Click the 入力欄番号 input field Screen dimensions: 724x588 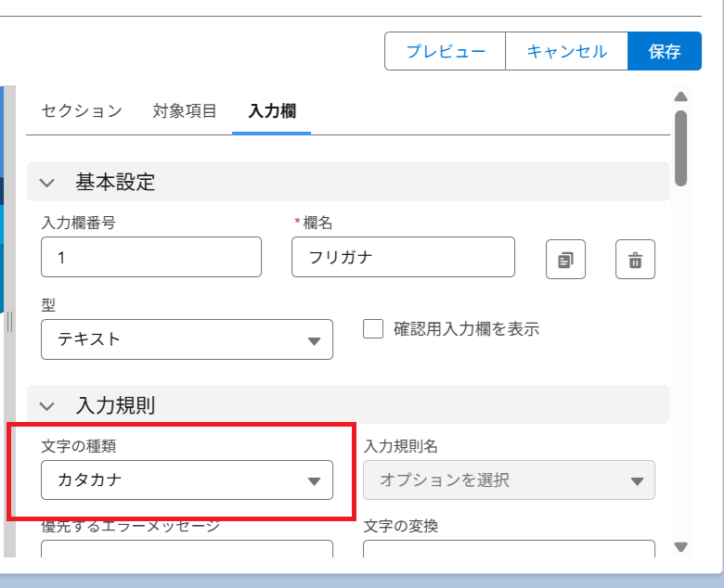coord(151,257)
